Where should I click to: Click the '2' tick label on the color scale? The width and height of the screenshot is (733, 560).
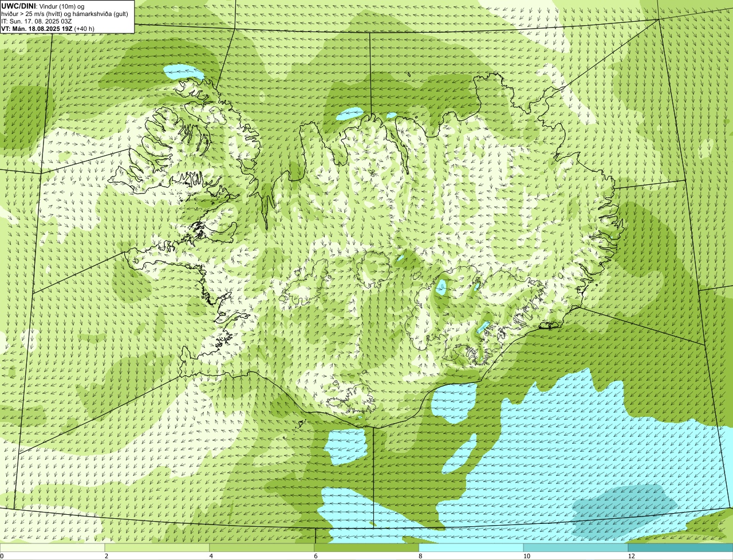106,556
